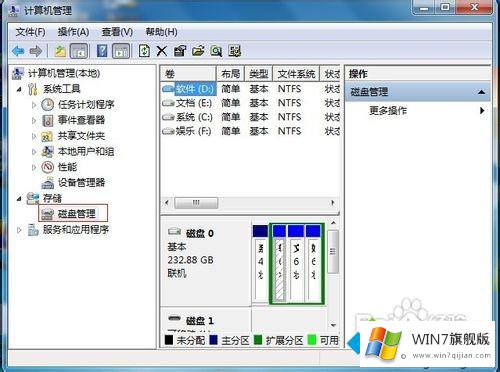Sort by the 文件系统 column header
This screenshot has width=500, height=372.
296,74
